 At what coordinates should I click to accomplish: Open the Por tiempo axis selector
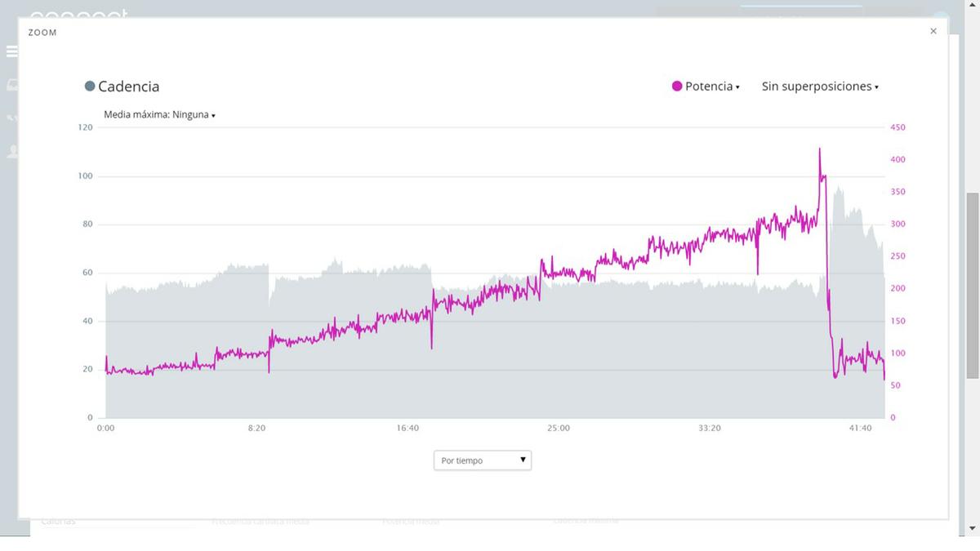tap(482, 460)
